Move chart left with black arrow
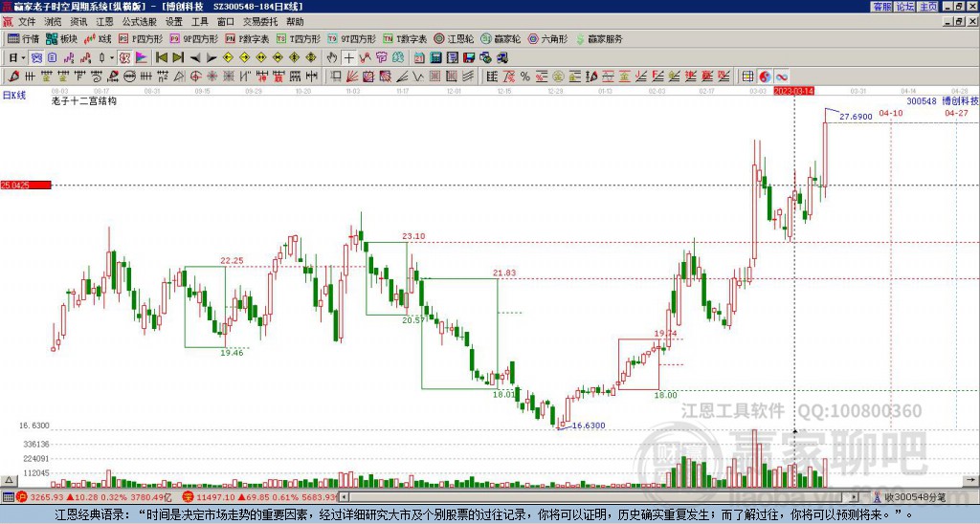980x524 pixels. pyautogui.click(x=195, y=58)
